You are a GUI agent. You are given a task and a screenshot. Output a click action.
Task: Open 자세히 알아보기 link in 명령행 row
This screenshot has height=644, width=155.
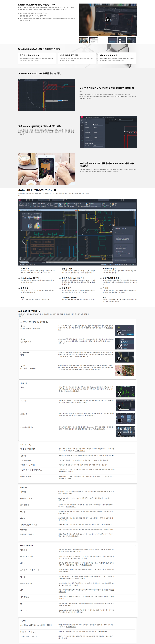(x=63, y=514)
